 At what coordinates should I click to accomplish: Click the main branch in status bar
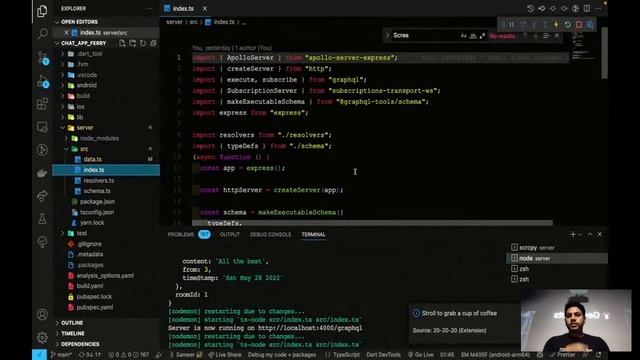pos(61,355)
